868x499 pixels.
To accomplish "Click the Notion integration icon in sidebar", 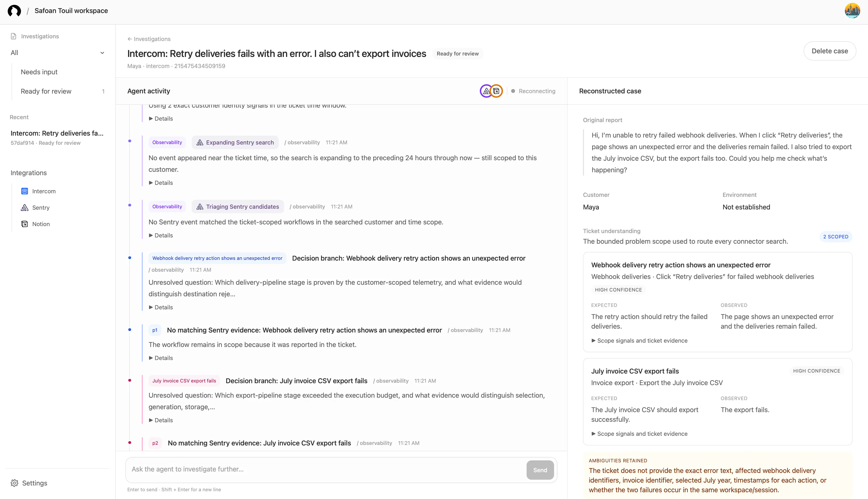I will pos(25,224).
